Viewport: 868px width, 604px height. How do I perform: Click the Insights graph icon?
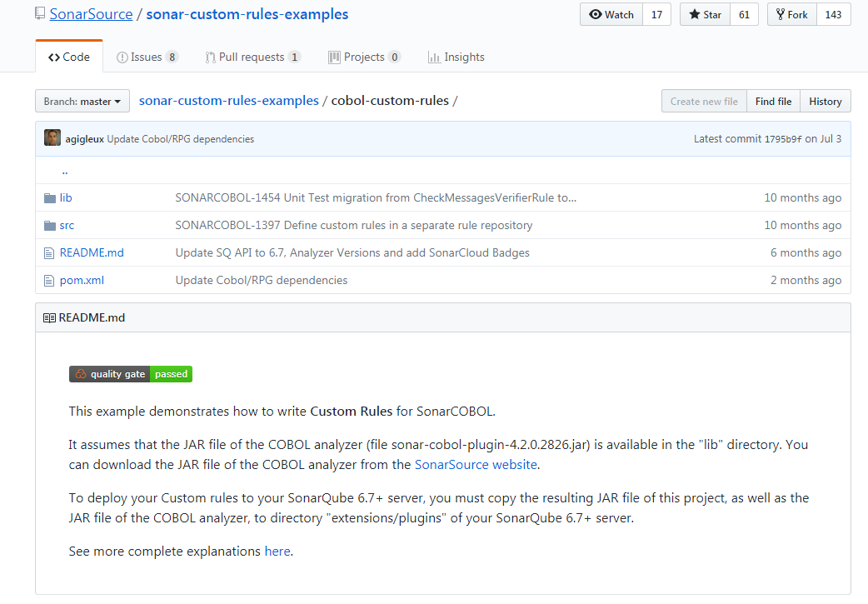436,56
